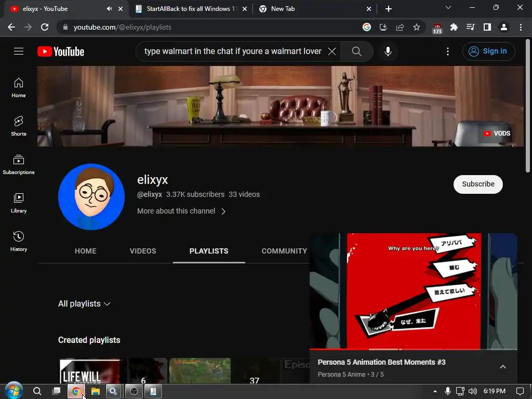Select the PLAYLISTS channel tab
Viewport: 532px width, 399px height.
click(209, 251)
